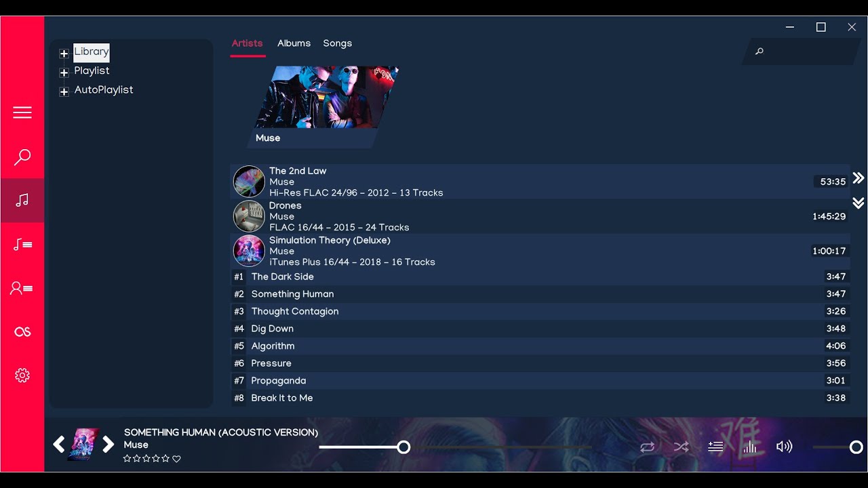Viewport: 868px width, 488px height.
Task: Maximize the player window
Action: tap(821, 27)
